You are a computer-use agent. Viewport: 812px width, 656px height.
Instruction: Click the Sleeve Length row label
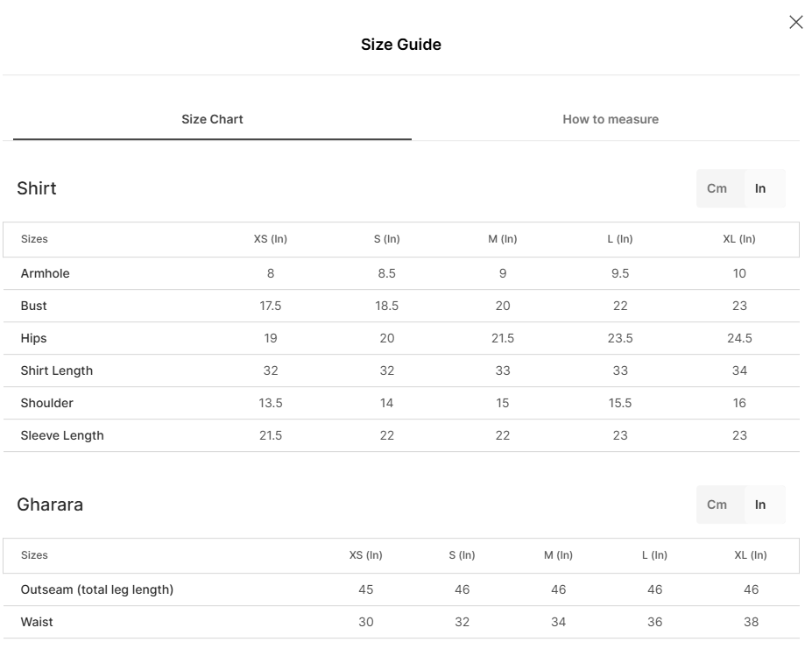tap(62, 435)
